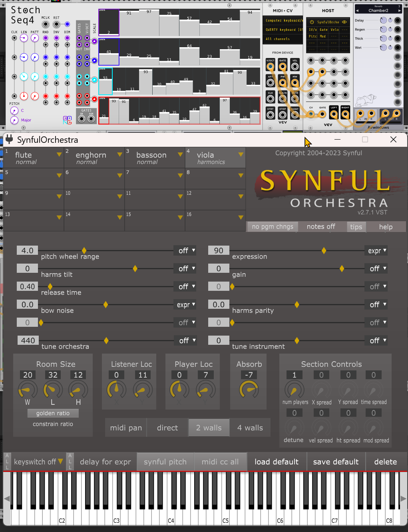
Task: Click the RST input jack on StochSeq4
Action: tap(56, 24)
